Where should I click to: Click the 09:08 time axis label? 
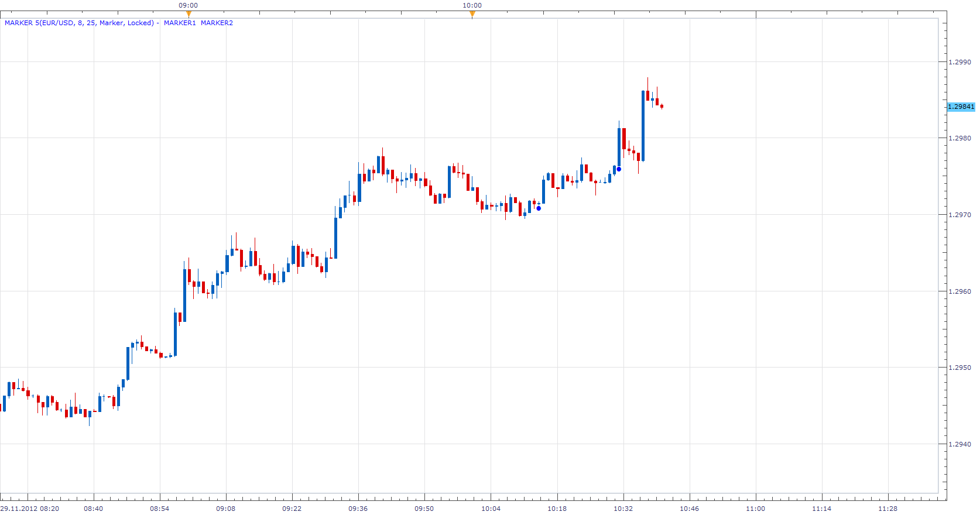click(x=226, y=509)
